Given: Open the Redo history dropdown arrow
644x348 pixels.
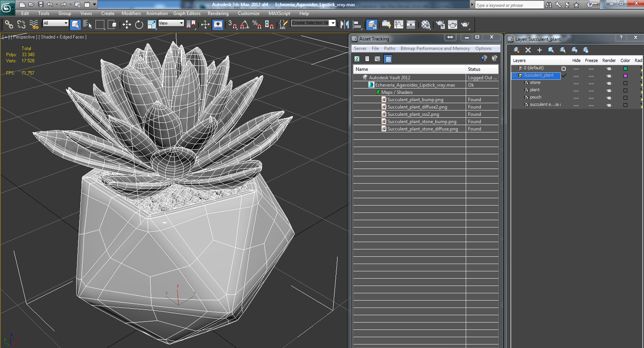Looking at the screenshot, I should 70,4.
